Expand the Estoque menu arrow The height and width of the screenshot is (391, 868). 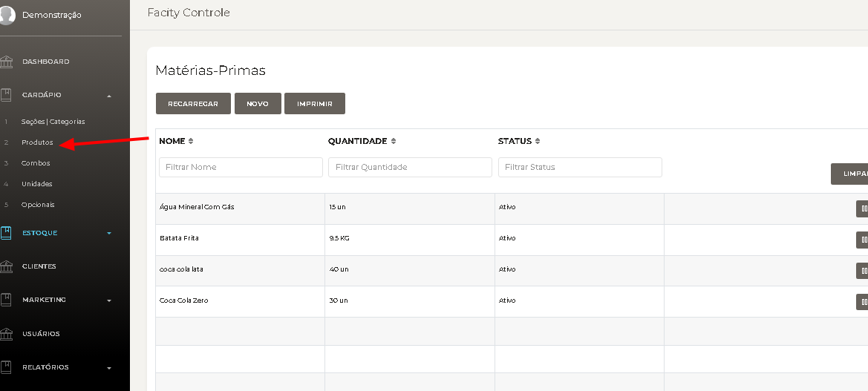109,234
